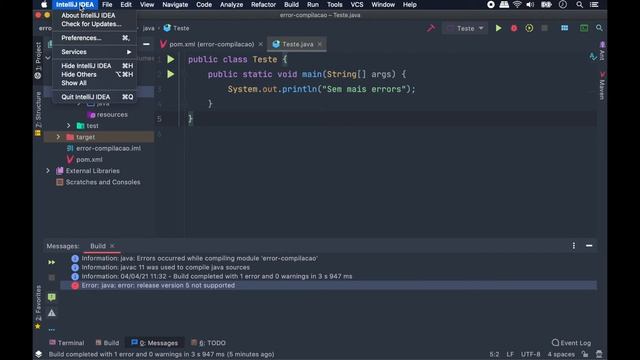The width and height of the screenshot is (640, 360).
Task: Click the warning triangle filter icon
Action: pyautogui.click(x=51, y=313)
